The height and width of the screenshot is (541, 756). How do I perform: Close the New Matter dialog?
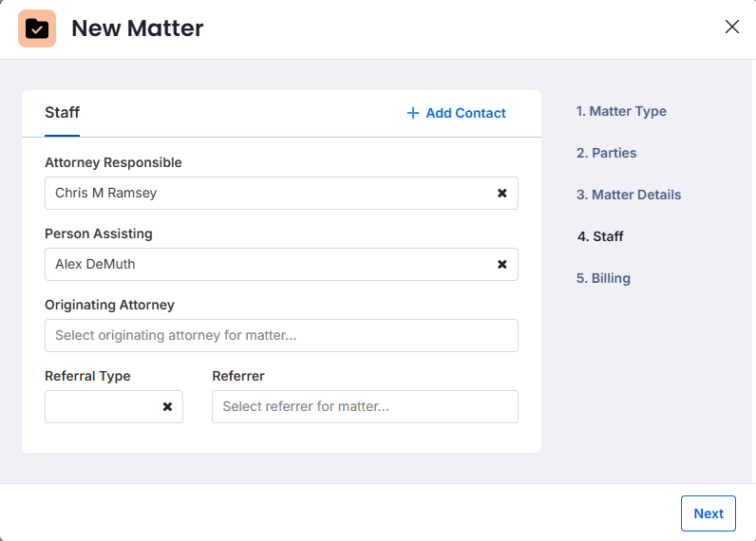tap(732, 27)
